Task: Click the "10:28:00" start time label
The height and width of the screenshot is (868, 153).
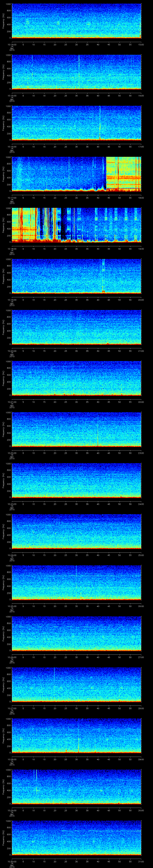Action: point(12,759)
